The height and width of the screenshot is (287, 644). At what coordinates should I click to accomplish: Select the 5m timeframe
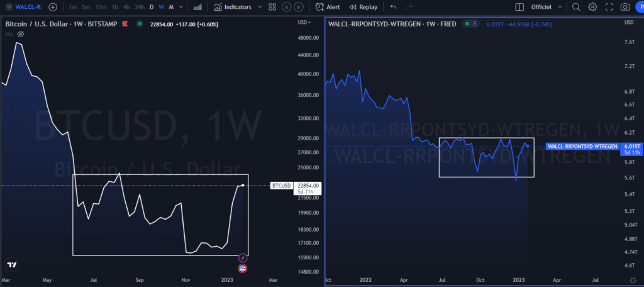coord(86,7)
